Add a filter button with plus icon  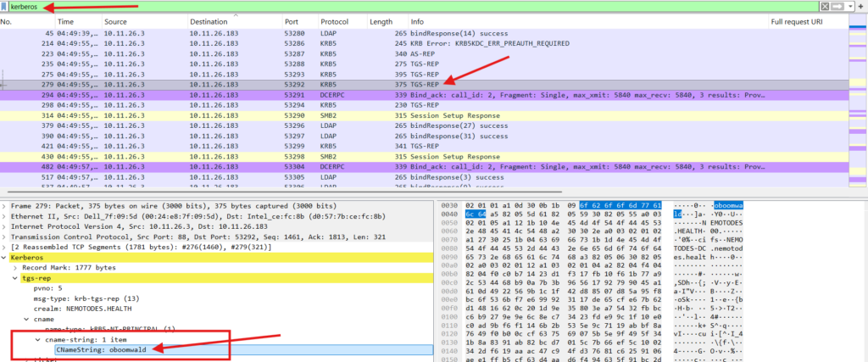pos(860,6)
